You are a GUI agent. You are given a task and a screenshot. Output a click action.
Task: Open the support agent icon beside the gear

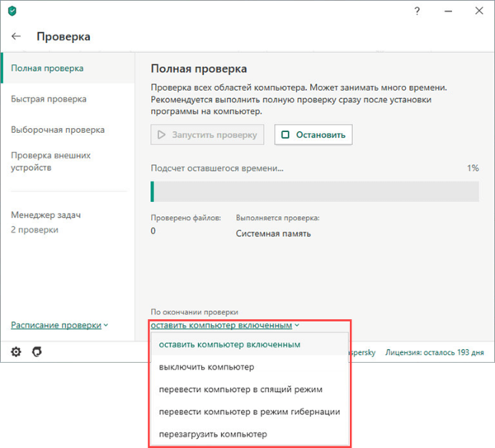tap(36, 352)
